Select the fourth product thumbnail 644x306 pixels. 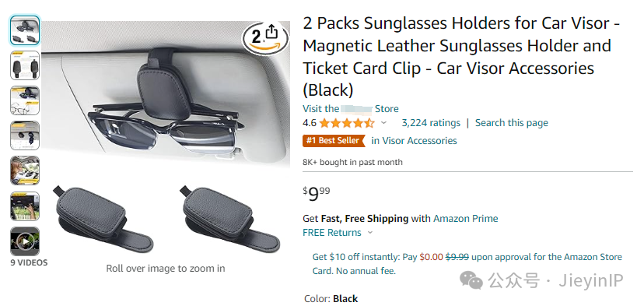tap(25, 135)
